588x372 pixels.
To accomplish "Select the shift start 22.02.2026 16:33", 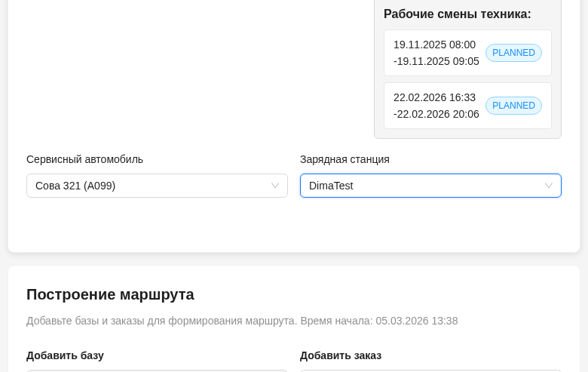I will (x=434, y=97).
